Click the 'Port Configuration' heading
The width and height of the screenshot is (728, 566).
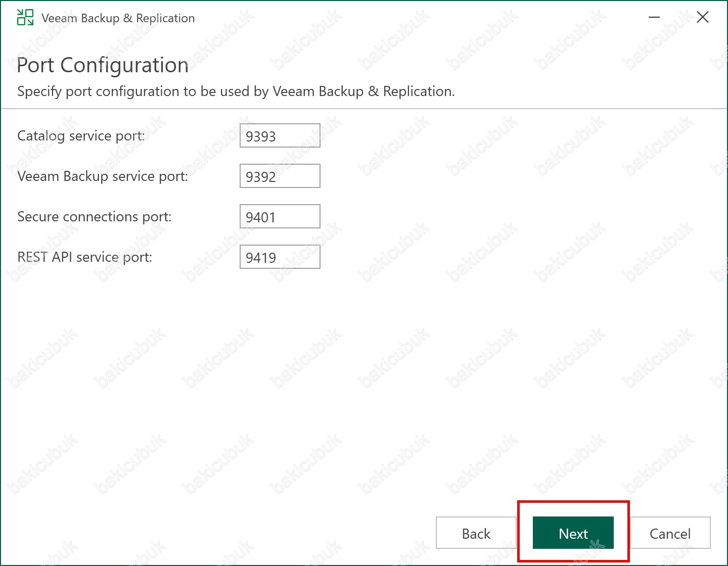click(103, 65)
